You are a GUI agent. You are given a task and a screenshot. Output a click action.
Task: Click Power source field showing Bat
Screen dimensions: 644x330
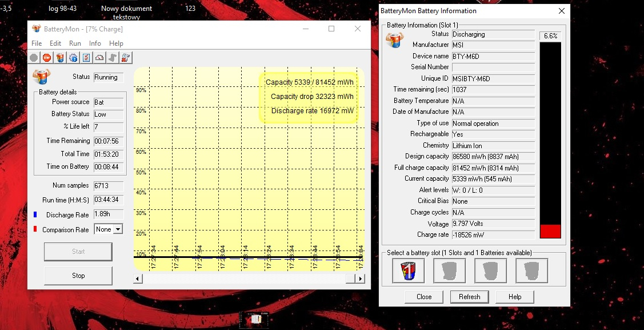click(x=109, y=102)
